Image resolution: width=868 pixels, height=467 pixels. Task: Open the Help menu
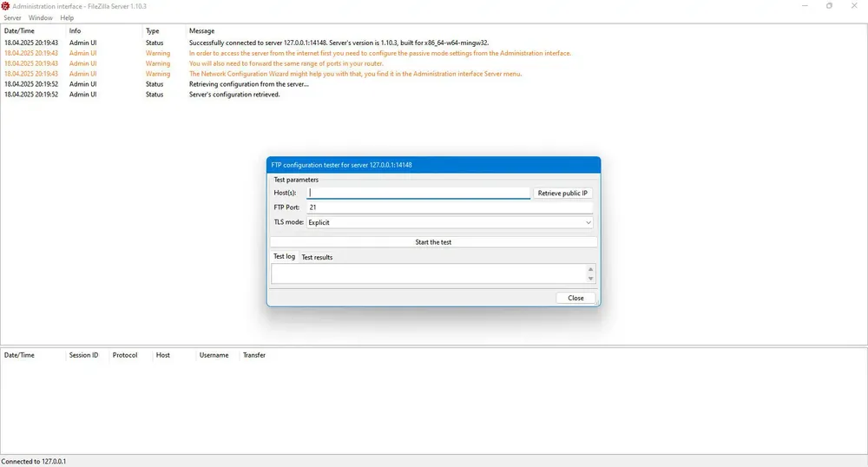(x=67, y=17)
